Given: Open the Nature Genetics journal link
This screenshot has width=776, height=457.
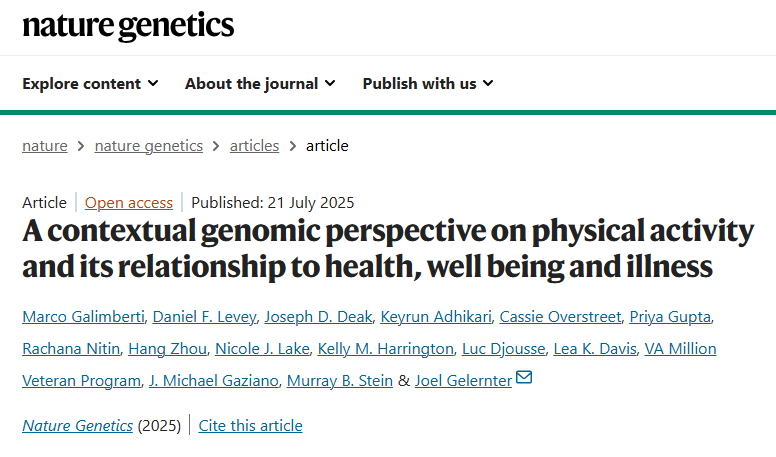Looking at the screenshot, I should click(77, 426).
